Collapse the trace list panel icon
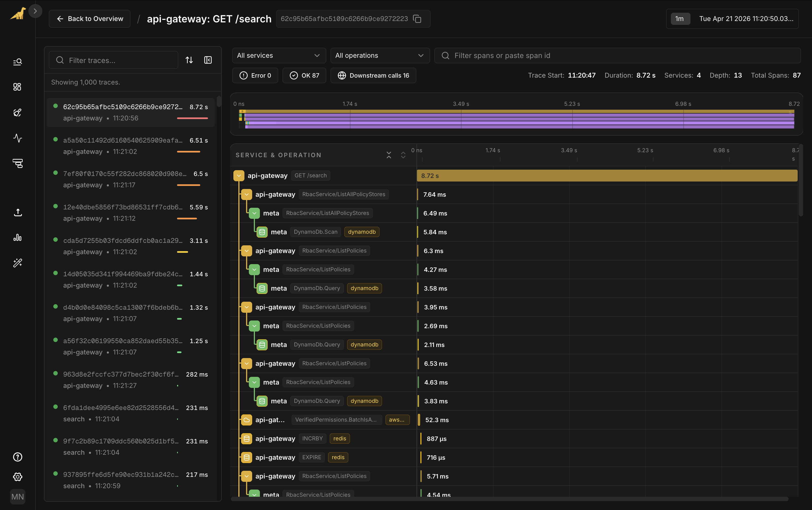 tap(208, 60)
